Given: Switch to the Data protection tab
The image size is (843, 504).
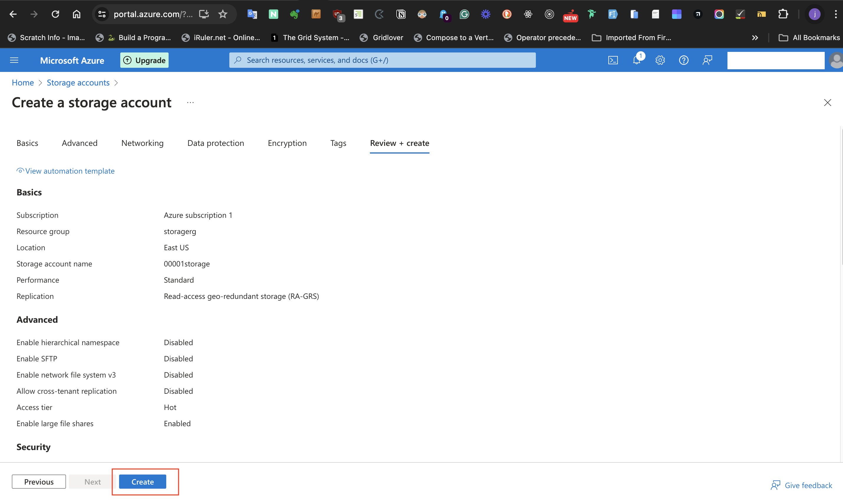Looking at the screenshot, I should (x=215, y=143).
